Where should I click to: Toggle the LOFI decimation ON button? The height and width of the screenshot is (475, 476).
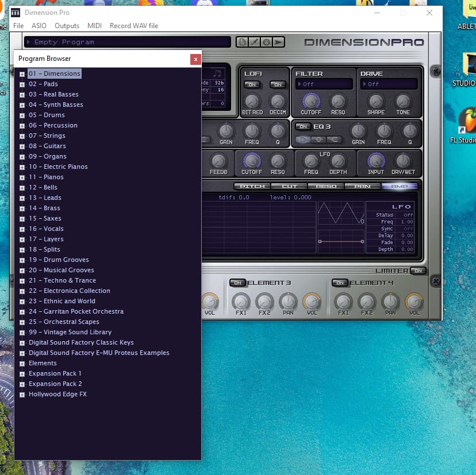point(278,84)
